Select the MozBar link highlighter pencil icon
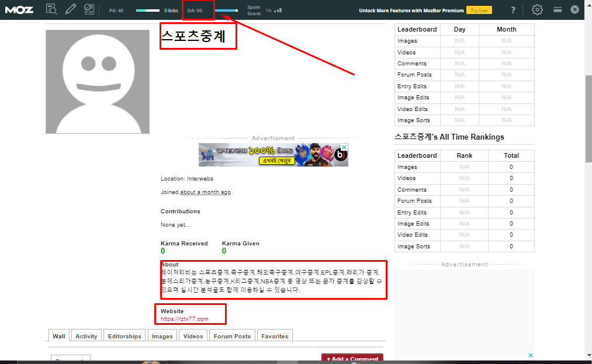592x364 pixels. pos(70,9)
